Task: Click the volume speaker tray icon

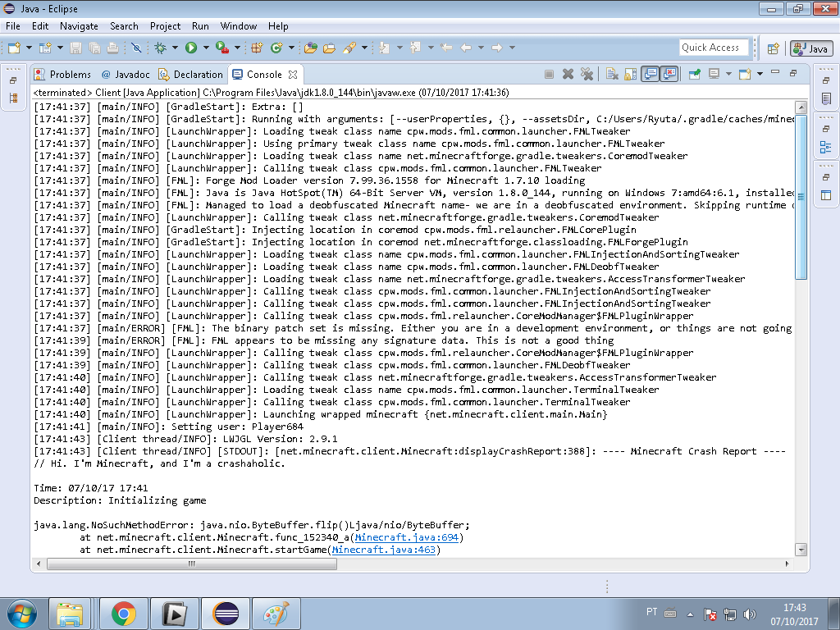Action: point(750,614)
